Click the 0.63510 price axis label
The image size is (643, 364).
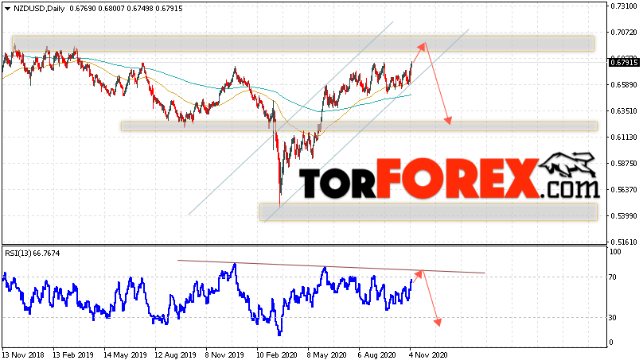[624, 111]
